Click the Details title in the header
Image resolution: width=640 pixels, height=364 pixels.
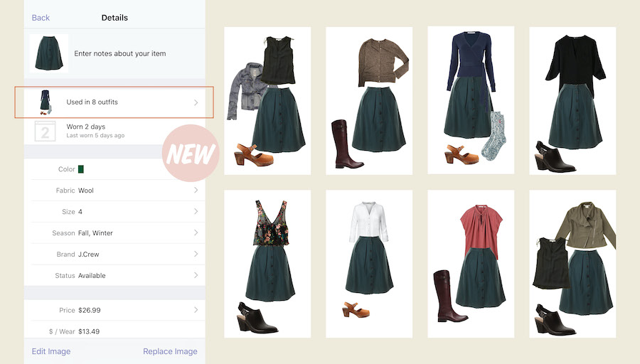[114, 18]
